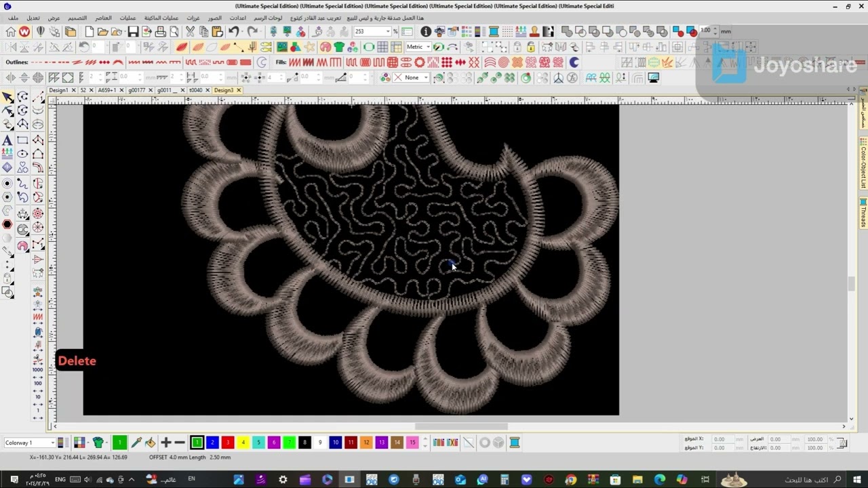Click the spiral fill pattern icon

[x=503, y=62]
